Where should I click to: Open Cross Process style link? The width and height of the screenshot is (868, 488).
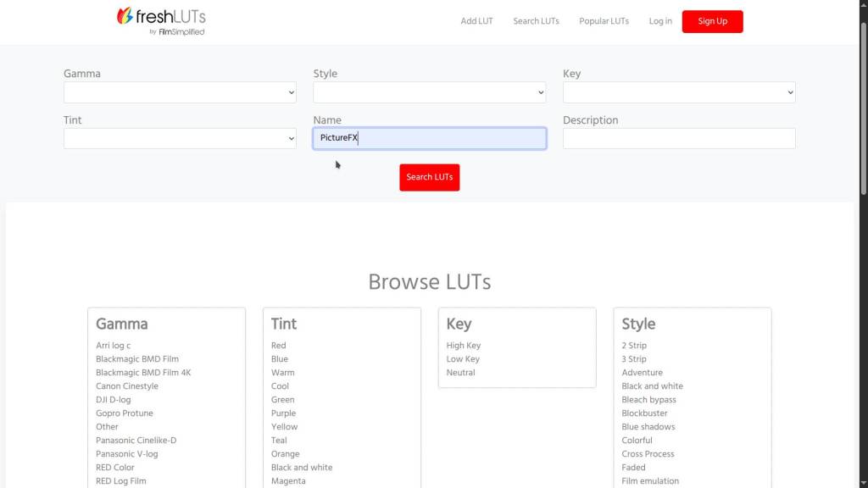click(648, 454)
